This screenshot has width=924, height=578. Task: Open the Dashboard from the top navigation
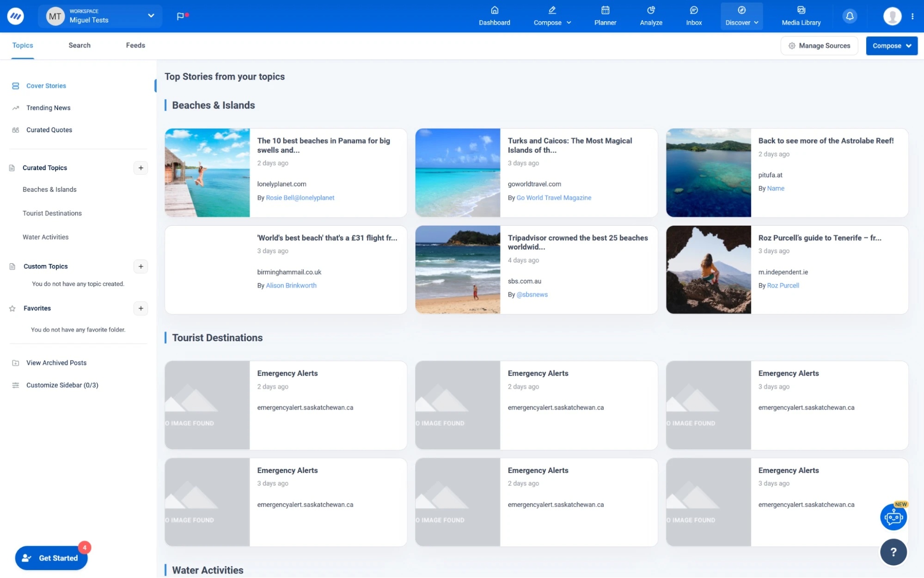494,16
